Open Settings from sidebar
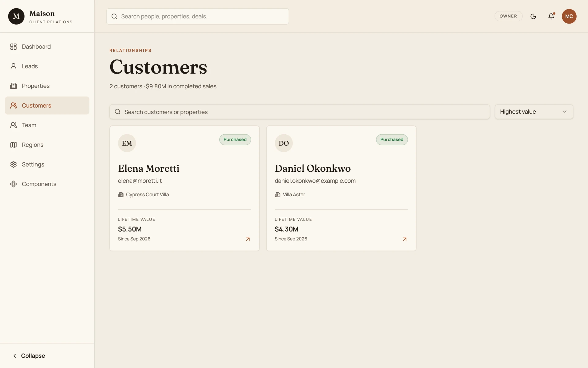The height and width of the screenshot is (368, 588). (x=47, y=164)
